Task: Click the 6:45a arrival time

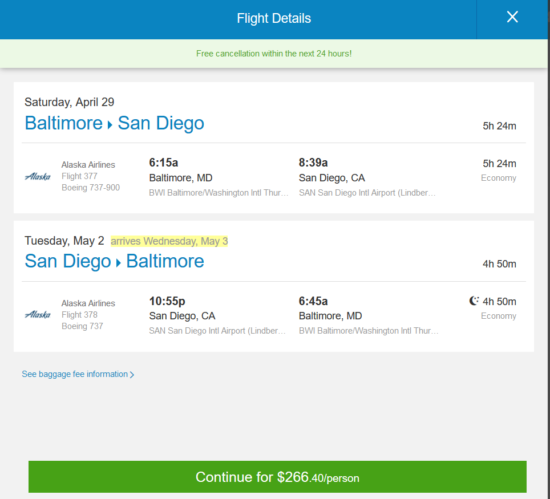Action: (313, 301)
